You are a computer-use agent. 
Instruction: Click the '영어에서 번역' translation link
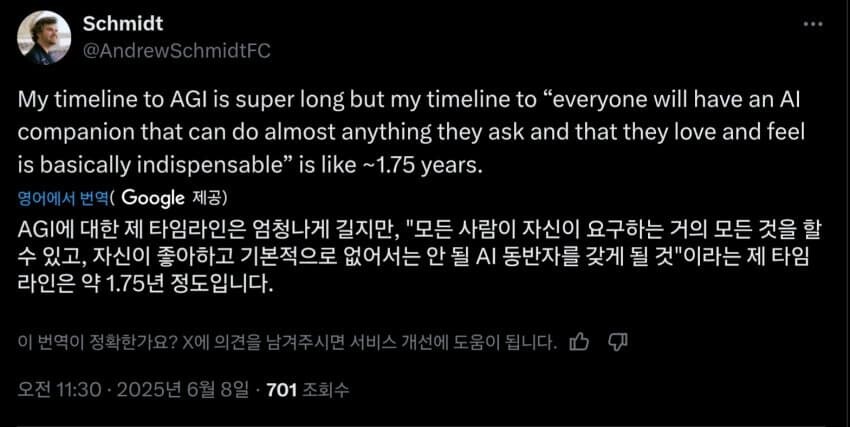click(x=63, y=197)
